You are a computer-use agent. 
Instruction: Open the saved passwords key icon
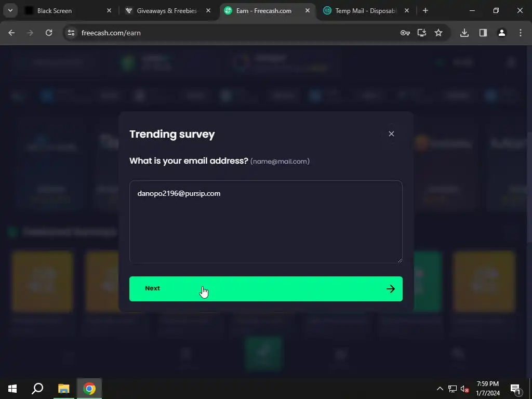coord(405,33)
